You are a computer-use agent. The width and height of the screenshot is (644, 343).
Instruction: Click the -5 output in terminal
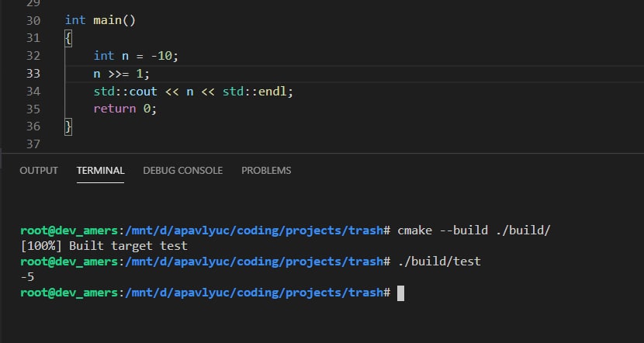pyautogui.click(x=27, y=277)
